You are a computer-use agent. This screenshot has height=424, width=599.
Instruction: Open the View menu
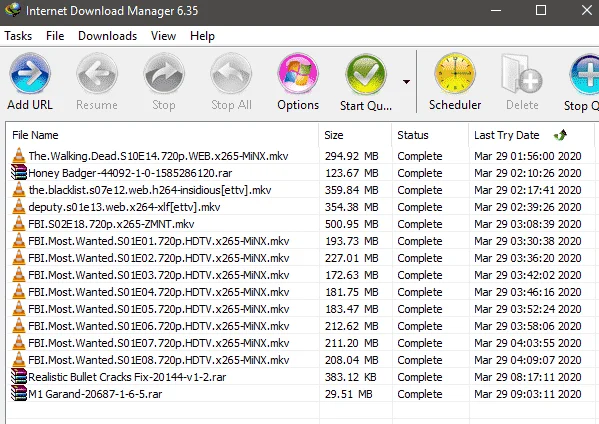[x=163, y=36]
